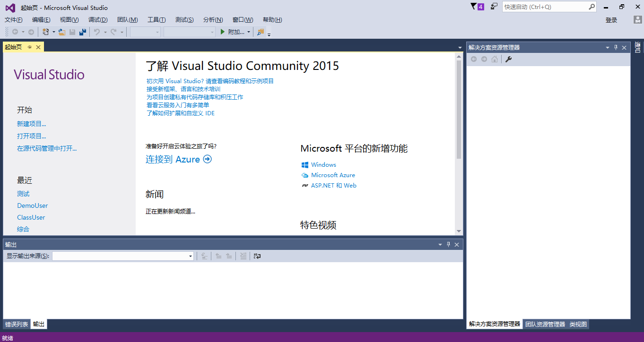
Task: Expand the Redo history dropdown arrow
Action: click(x=122, y=32)
